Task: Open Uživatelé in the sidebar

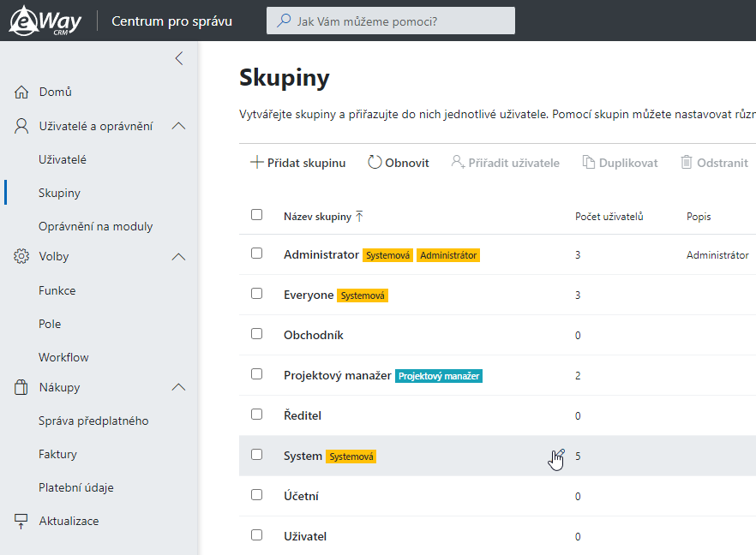Action: pyautogui.click(x=63, y=159)
